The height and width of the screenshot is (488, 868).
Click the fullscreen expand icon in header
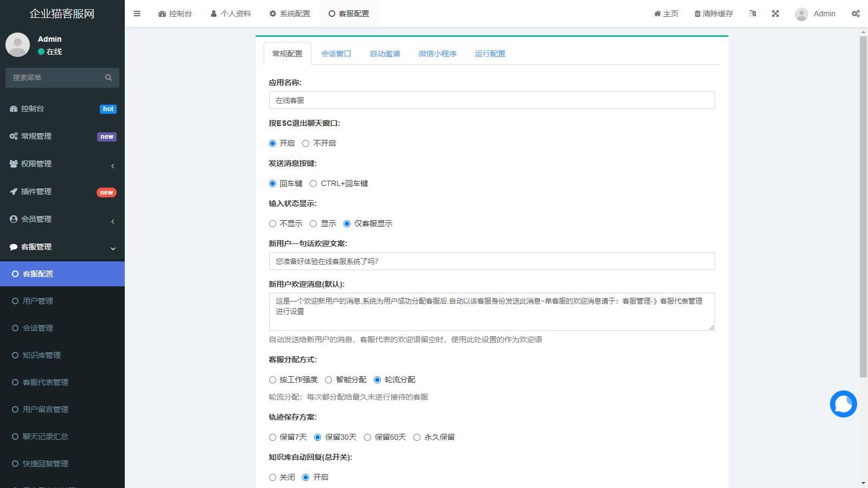click(x=775, y=14)
